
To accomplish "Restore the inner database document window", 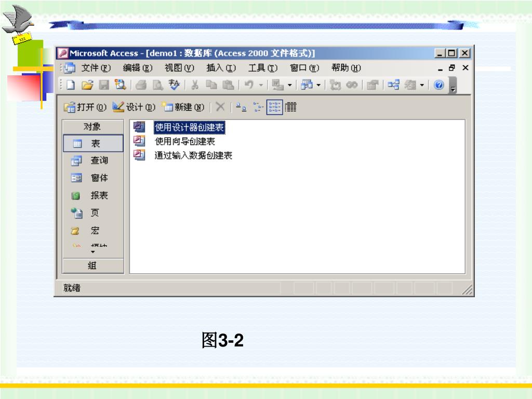I will point(452,68).
